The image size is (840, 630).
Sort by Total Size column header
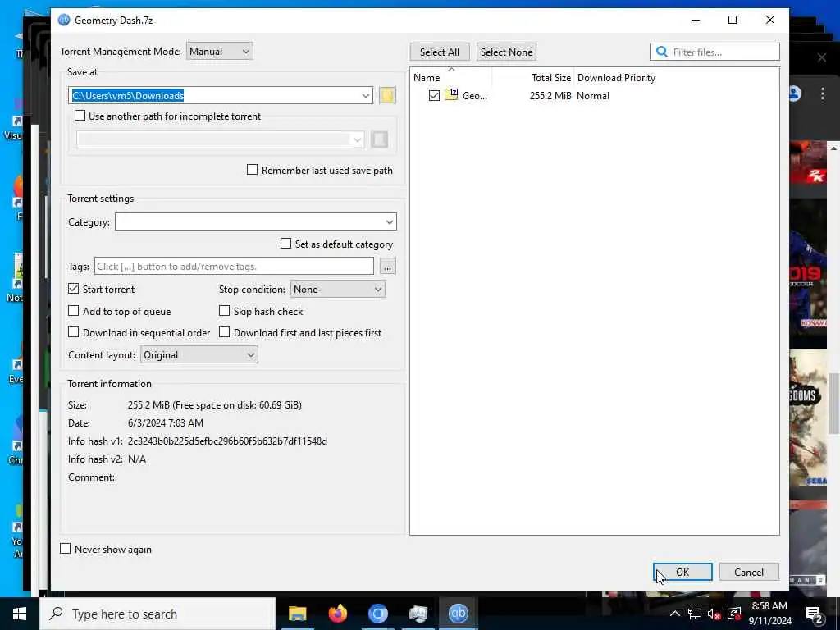[x=533, y=78]
